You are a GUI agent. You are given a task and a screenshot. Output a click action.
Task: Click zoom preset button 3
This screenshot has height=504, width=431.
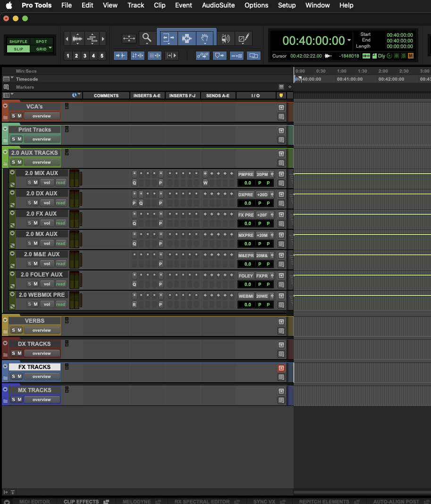[x=85, y=55]
